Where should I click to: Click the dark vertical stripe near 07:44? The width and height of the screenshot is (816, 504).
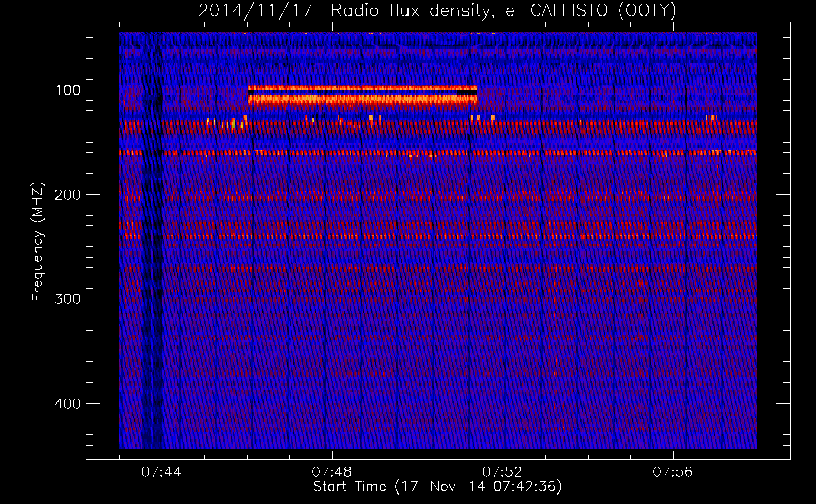tap(152, 241)
